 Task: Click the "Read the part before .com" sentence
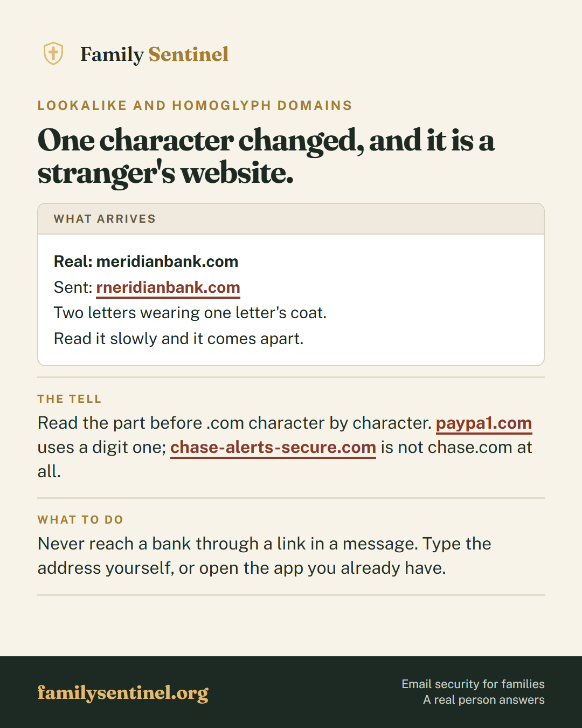coord(235,423)
